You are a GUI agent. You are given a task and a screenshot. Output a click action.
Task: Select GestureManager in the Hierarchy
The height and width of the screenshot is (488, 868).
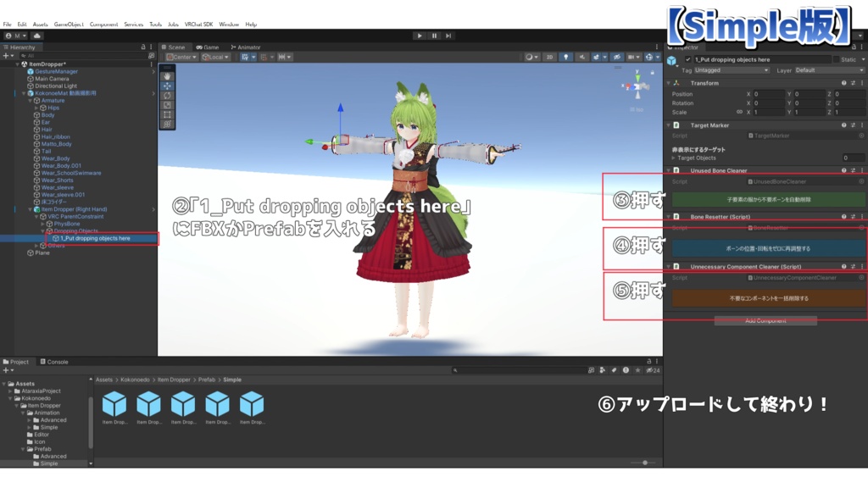[x=57, y=71]
